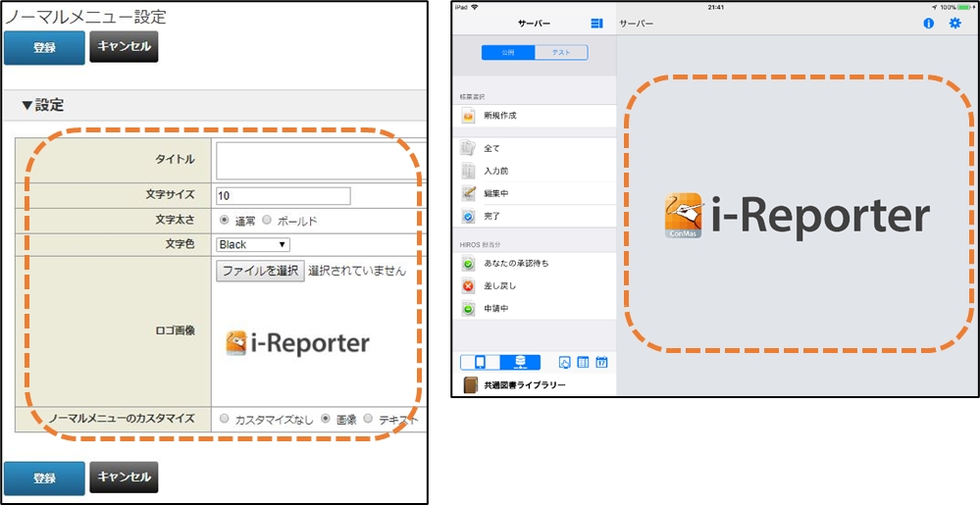Tap the 編集中 pencil icon
Viewport: 980px width, 505px height.
click(468, 193)
